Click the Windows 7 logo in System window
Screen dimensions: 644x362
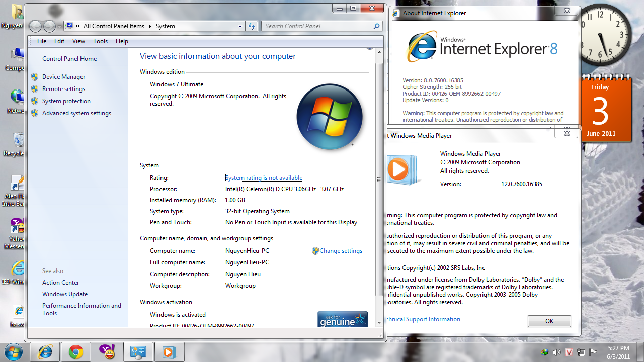click(x=330, y=117)
